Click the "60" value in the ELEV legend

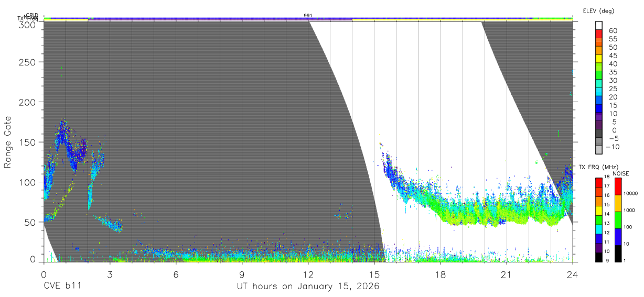point(613,31)
